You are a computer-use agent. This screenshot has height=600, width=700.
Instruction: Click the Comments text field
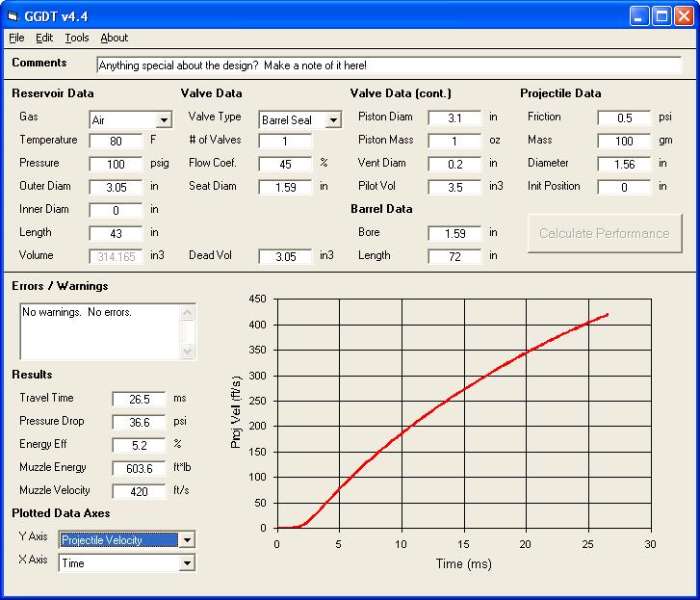pyautogui.click(x=388, y=65)
